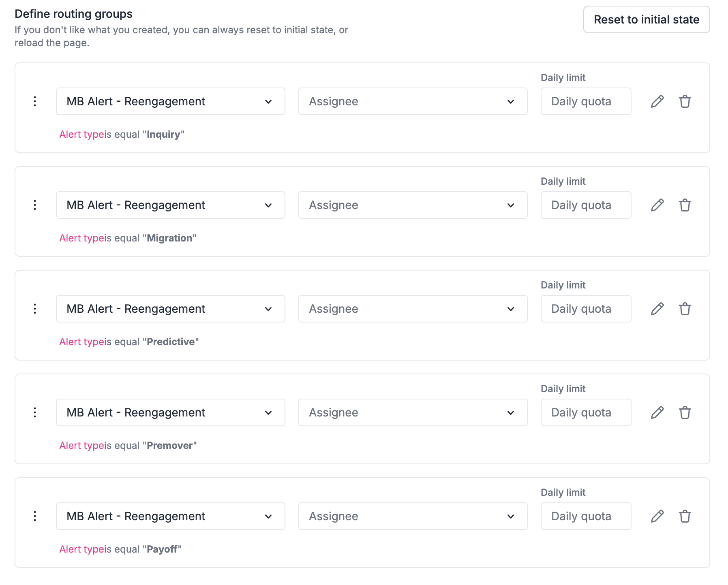
Task: Delete the Premover routing group
Action: [x=685, y=412]
